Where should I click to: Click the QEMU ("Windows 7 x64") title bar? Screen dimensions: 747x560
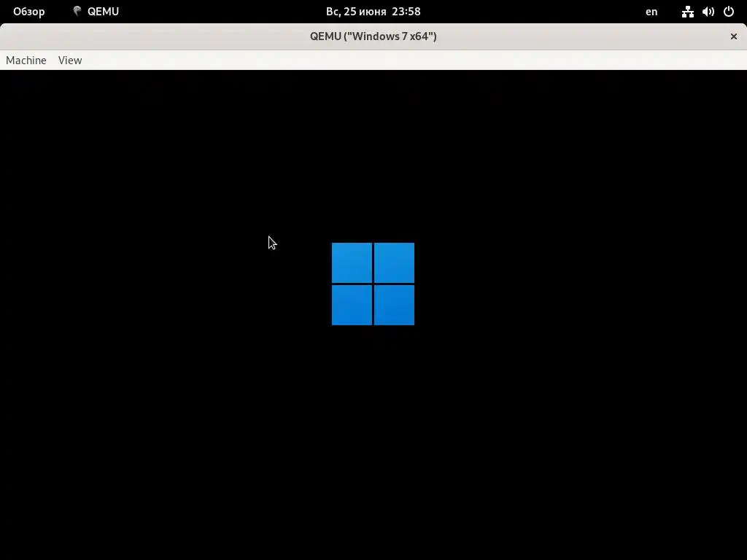(x=373, y=36)
